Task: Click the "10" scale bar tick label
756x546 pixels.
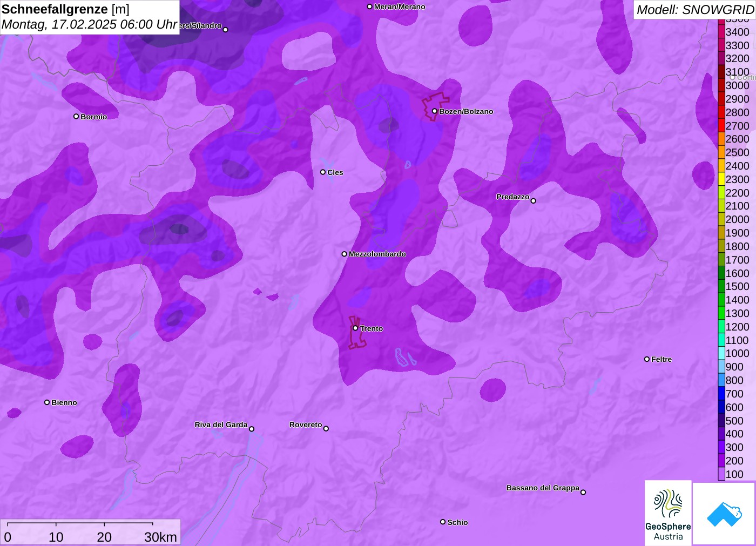Action: 56,537
